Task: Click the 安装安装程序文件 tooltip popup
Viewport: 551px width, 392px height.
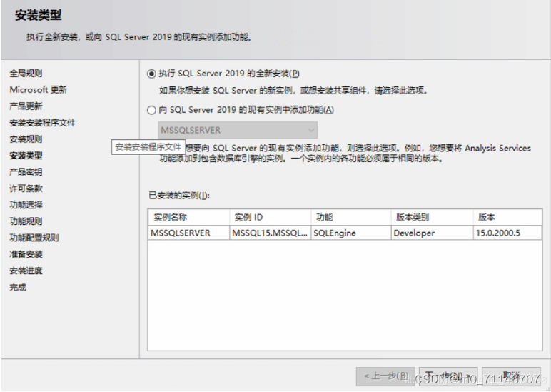Action: click(148, 147)
